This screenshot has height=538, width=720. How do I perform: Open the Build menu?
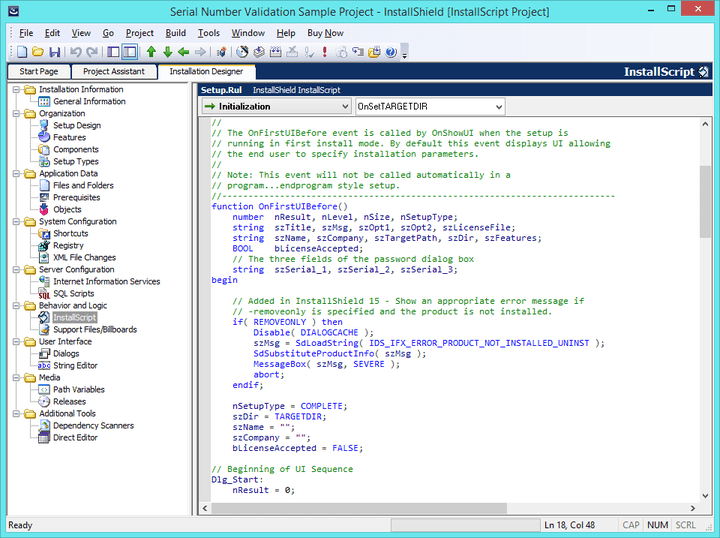point(176,33)
